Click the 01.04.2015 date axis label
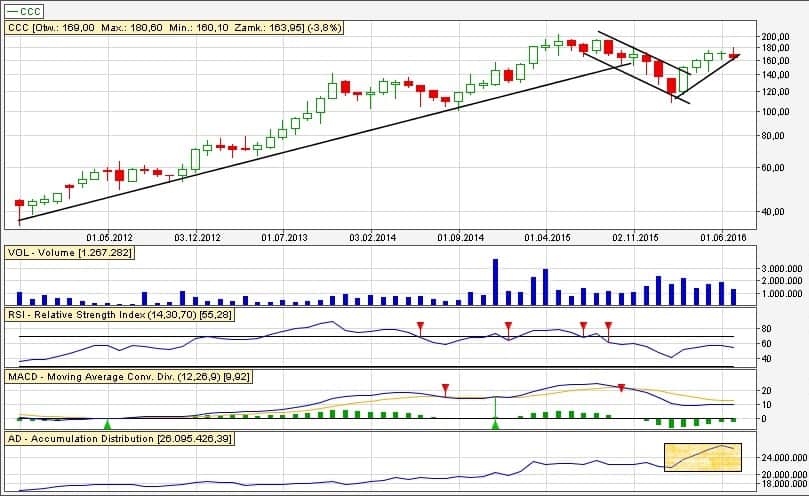Viewport: 809px width, 496px height. 548,238
